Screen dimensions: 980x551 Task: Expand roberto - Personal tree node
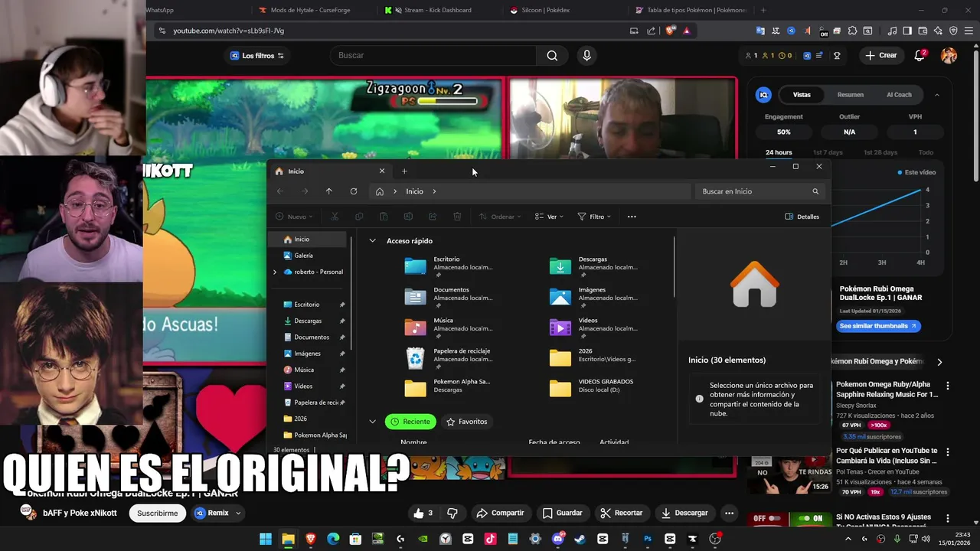pyautogui.click(x=275, y=272)
